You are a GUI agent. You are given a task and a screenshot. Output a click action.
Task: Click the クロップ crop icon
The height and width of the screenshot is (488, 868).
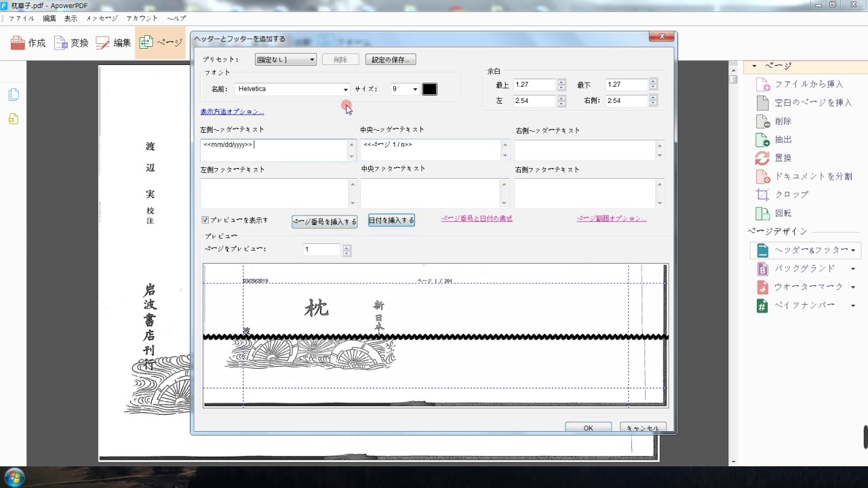[763, 195]
